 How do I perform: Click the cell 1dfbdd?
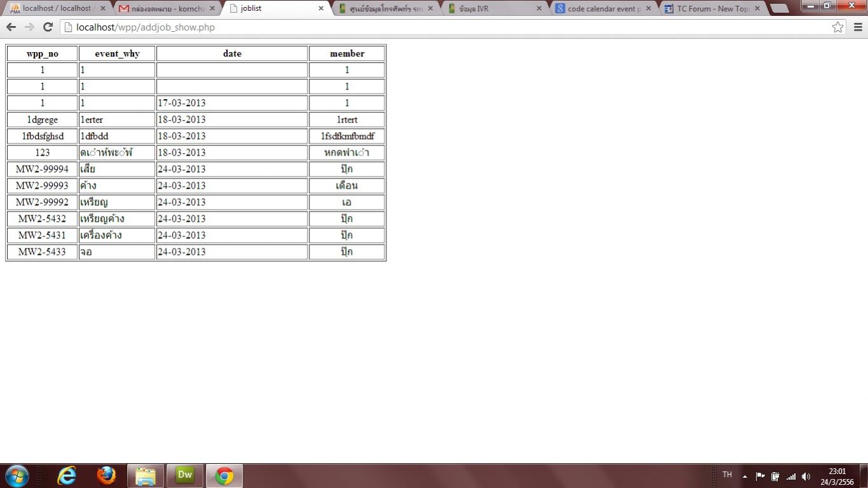tap(117, 136)
